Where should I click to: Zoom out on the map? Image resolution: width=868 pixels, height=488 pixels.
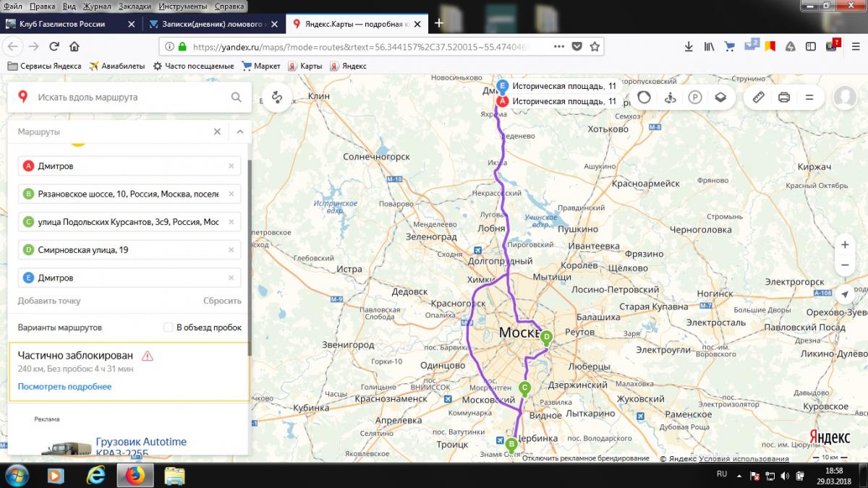(845, 265)
